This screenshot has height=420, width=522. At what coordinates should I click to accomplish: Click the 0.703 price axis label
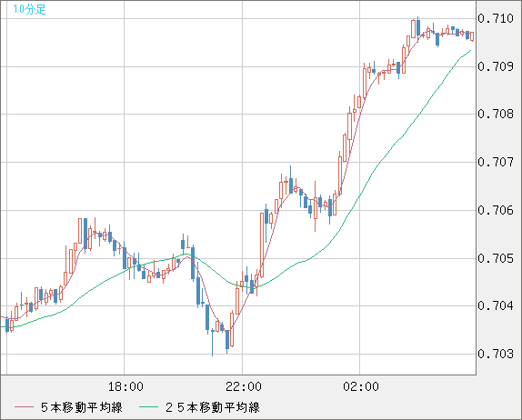(496, 354)
